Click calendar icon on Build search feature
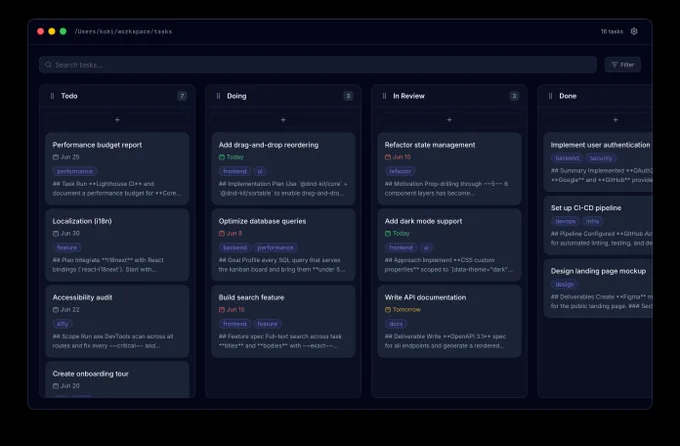 [x=222, y=310]
